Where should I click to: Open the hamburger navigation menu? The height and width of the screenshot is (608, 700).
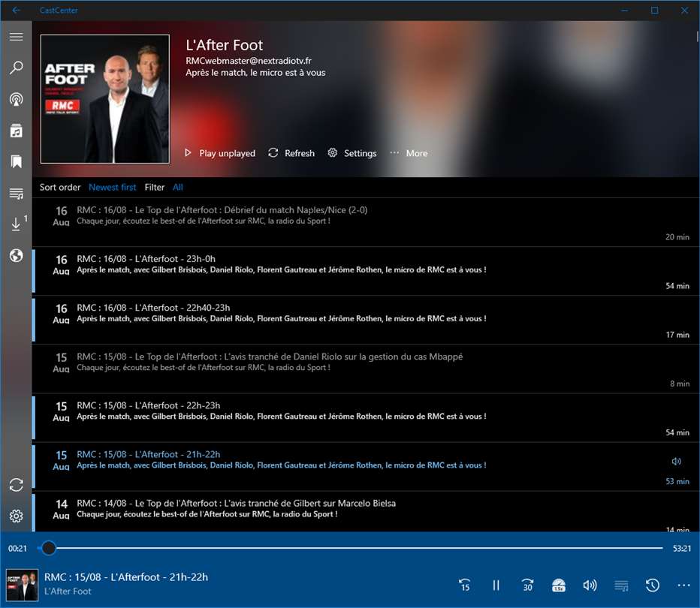coord(16,37)
